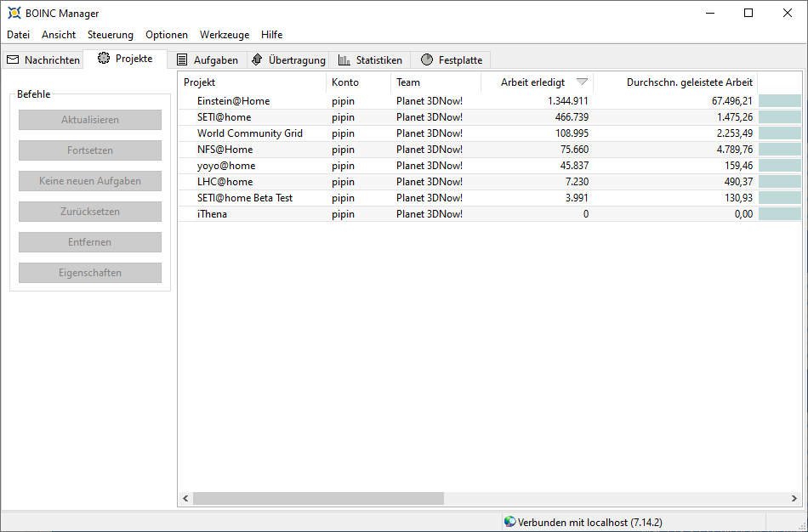The width and height of the screenshot is (808, 532).
Task: Switch to the Festplatte tab
Action: point(451,59)
